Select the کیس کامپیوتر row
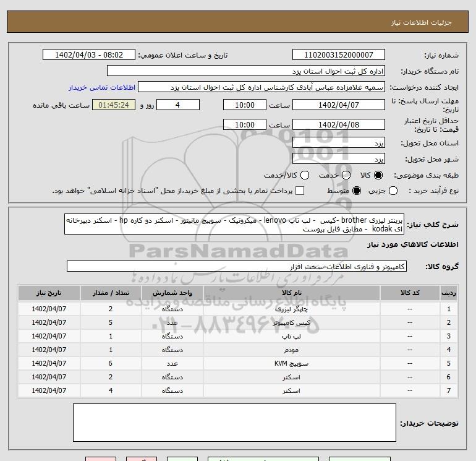This screenshot has width=476, height=461. point(238,322)
